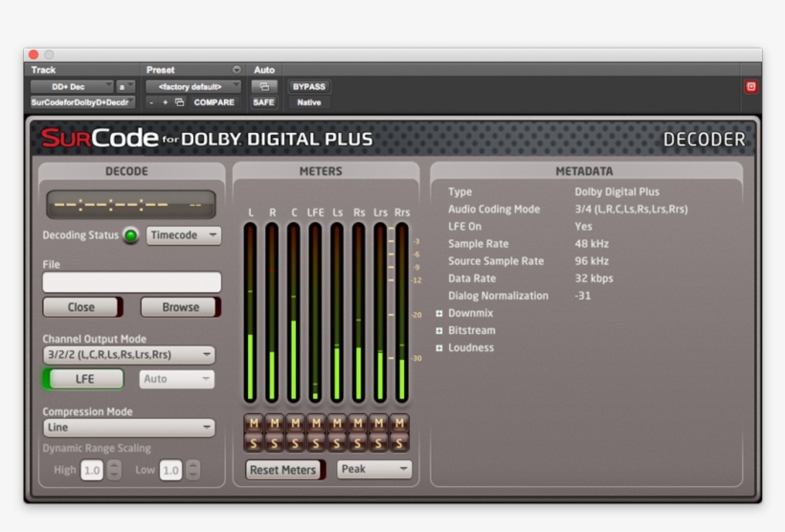Click the copy preset settings icon
Screen dimensions: 785x532
coord(179,102)
